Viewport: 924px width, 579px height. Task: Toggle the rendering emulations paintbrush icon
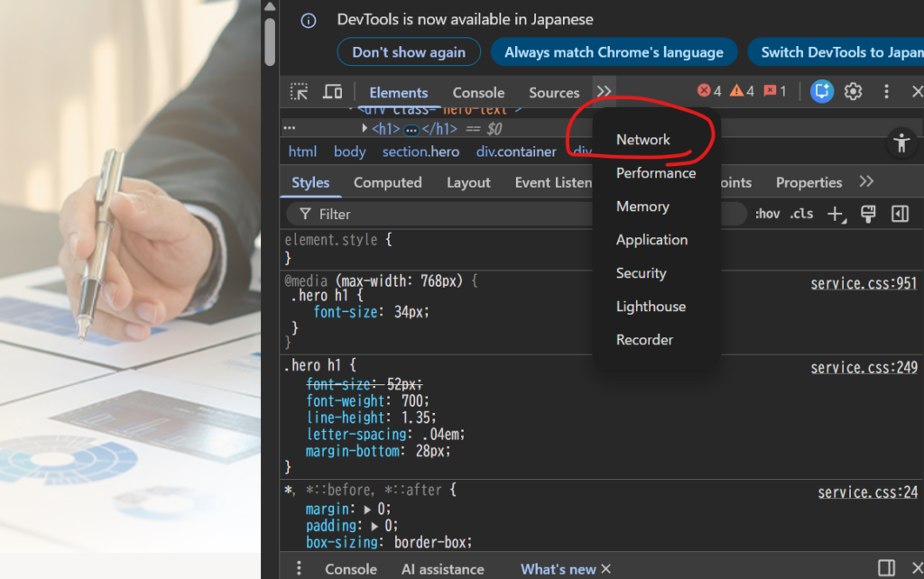(868, 214)
